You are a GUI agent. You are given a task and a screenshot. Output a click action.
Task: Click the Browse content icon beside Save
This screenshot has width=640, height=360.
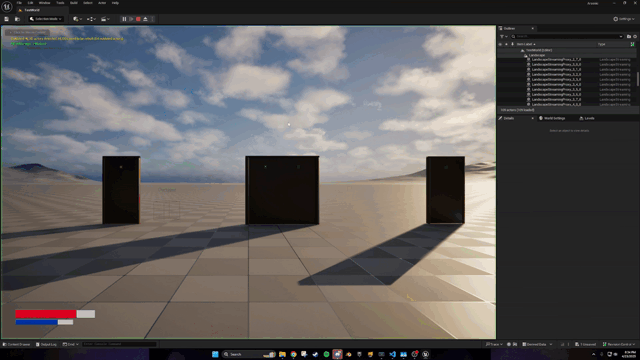coord(17,19)
